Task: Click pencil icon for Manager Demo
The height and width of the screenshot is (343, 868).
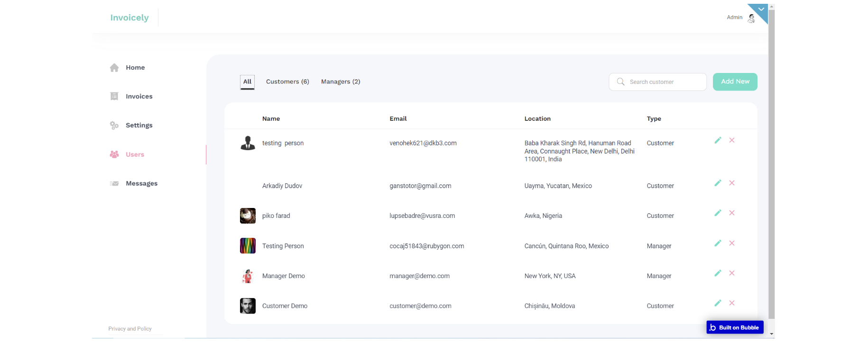Action: coord(718,273)
